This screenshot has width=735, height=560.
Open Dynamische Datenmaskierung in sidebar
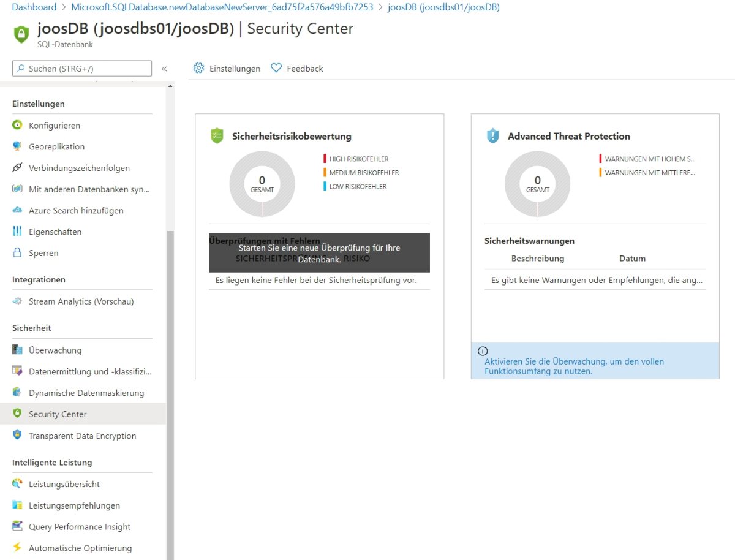[86, 393]
